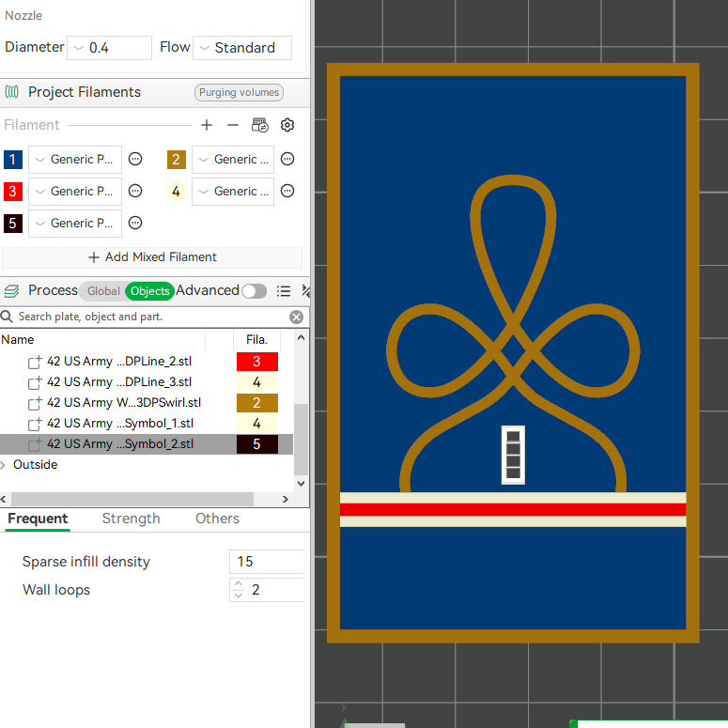The width and height of the screenshot is (728, 728).
Task: Click part icon of DPLine_3.stl
Action: pos(36,382)
